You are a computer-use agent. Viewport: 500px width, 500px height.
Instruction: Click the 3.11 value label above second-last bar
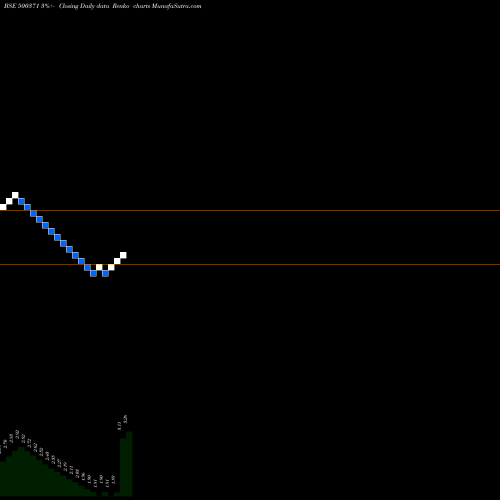tap(119, 426)
